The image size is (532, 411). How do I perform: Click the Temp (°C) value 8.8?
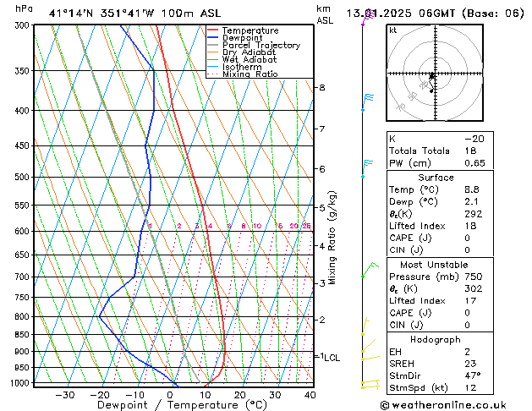pos(472,189)
